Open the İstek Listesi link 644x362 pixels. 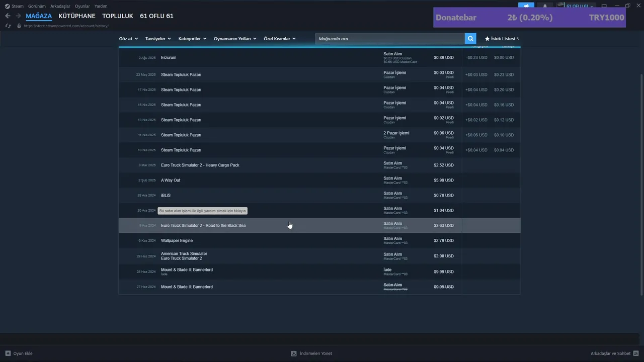click(502, 39)
